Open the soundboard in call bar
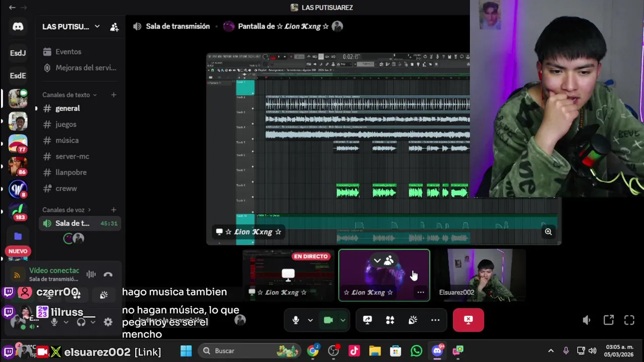Viewport: 644px width, 362px height. (413, 320)
